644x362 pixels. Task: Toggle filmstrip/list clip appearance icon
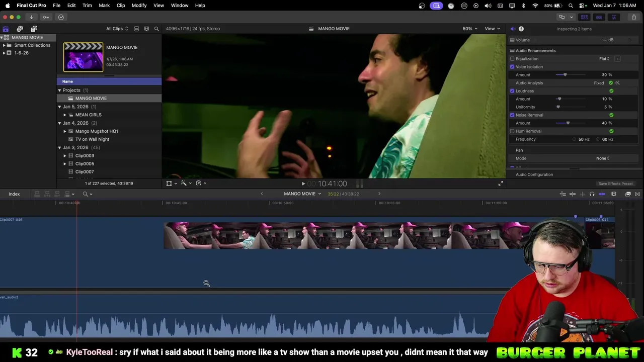(136, 29)
